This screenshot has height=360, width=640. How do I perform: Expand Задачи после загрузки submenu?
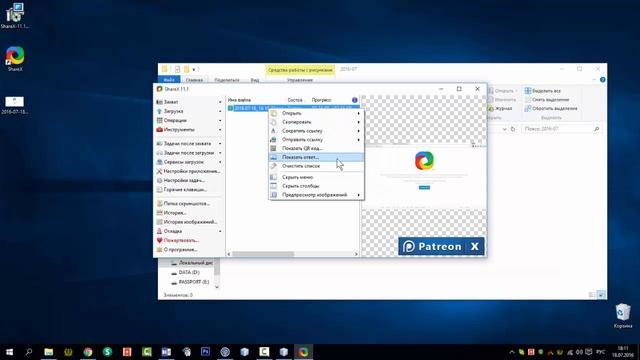coord(189,153)
